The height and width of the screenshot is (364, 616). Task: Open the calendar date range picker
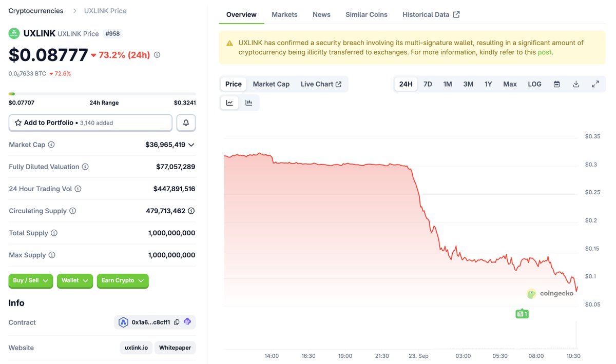coord(556,84)
